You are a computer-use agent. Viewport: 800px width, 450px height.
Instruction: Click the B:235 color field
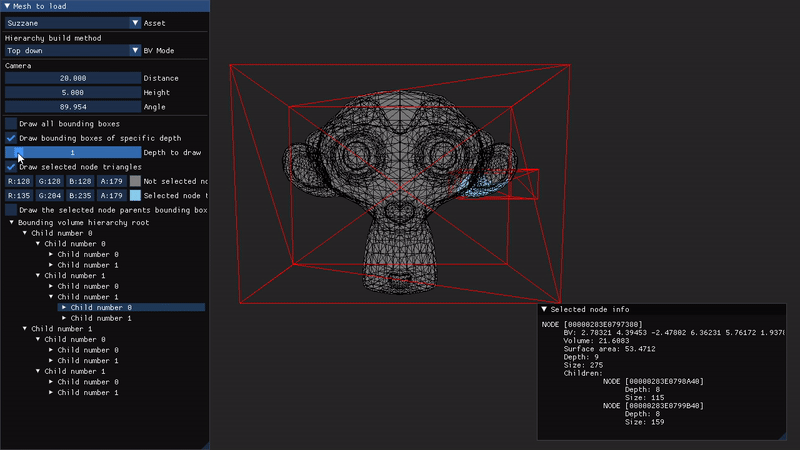(80, 195)
